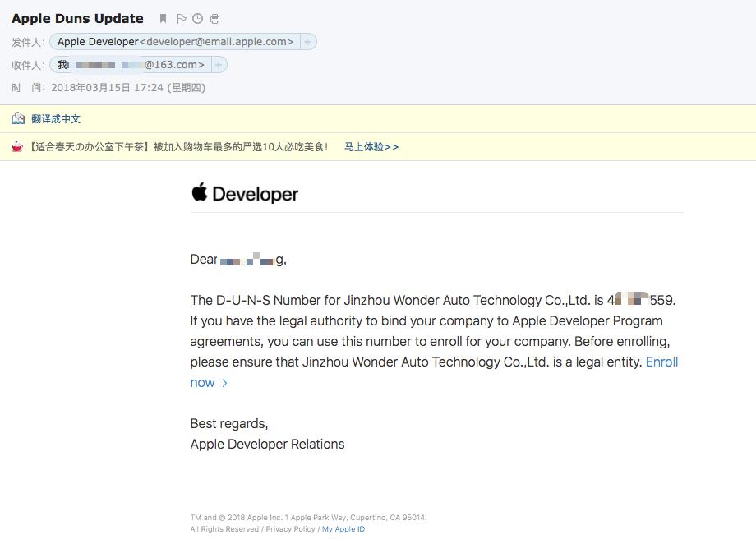Click the 'Best regards,' line

click(229, 423)
